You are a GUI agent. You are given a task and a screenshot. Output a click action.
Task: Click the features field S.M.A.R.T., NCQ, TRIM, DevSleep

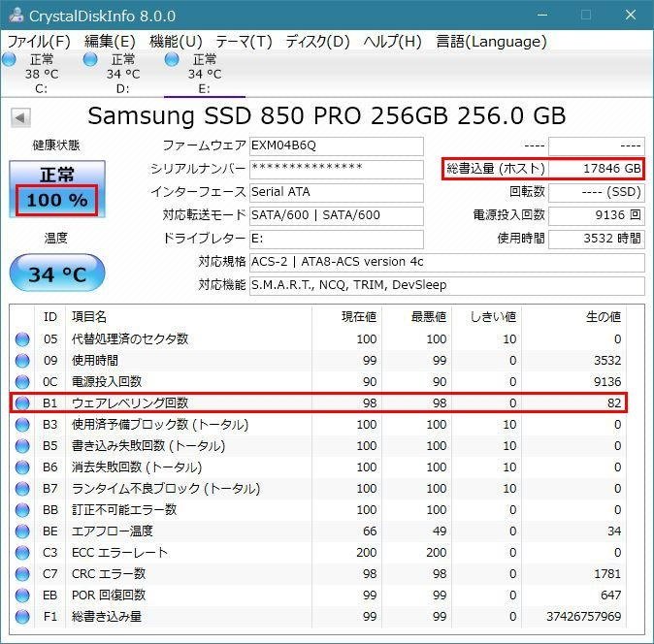click(x=447, y=285)
